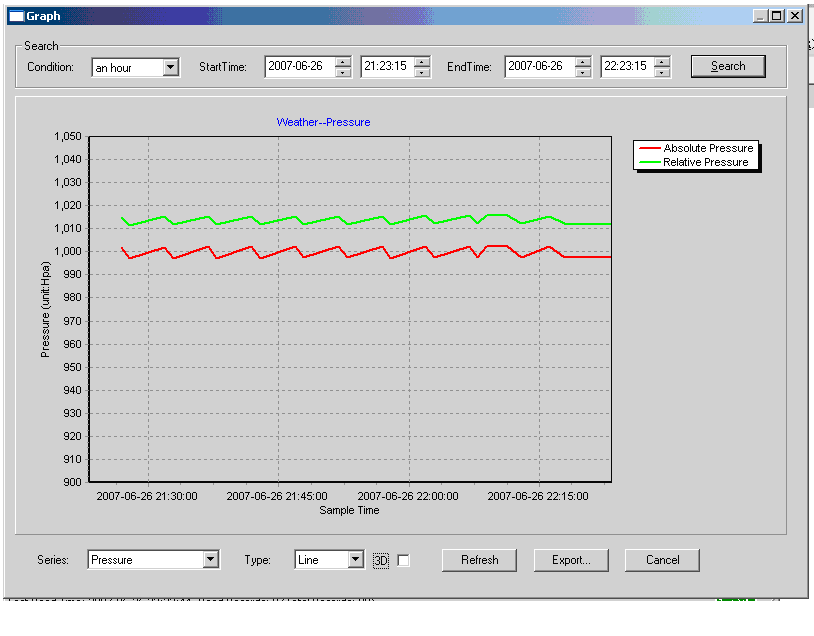Maximize the Graph window
Screen dimensions: 814x636
[x=777, y=16]
